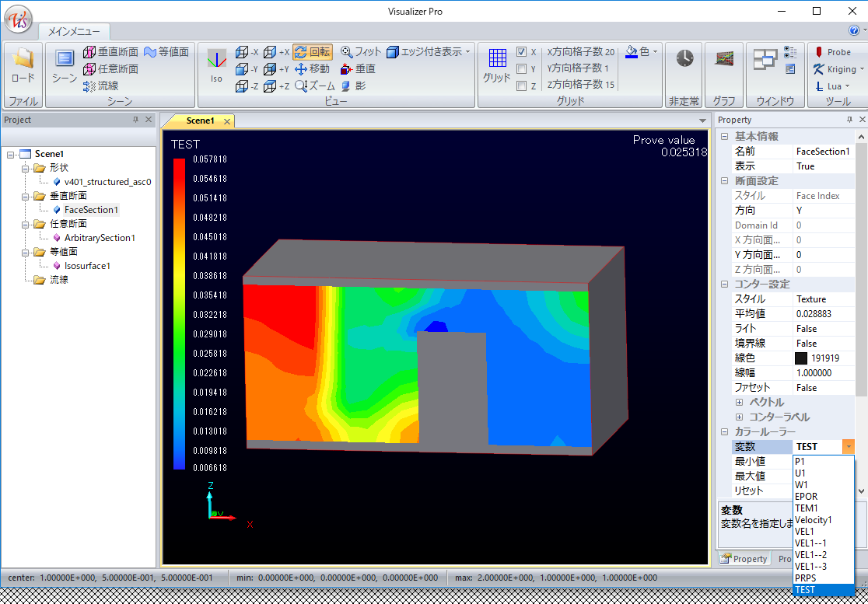Enable the Z grid direction checkbox
Image resolution: width=868 pixels, height=604 pixels.
(x=522, y=86)
